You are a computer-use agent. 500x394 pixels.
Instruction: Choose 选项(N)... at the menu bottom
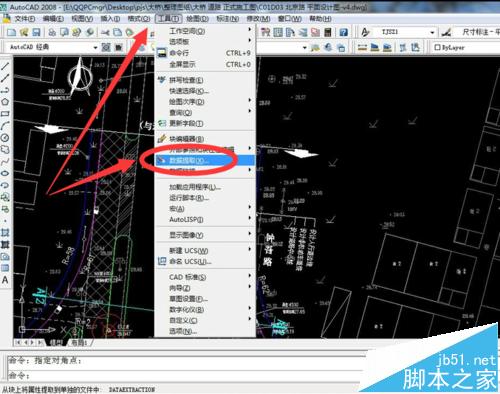[x=205, y=331]
